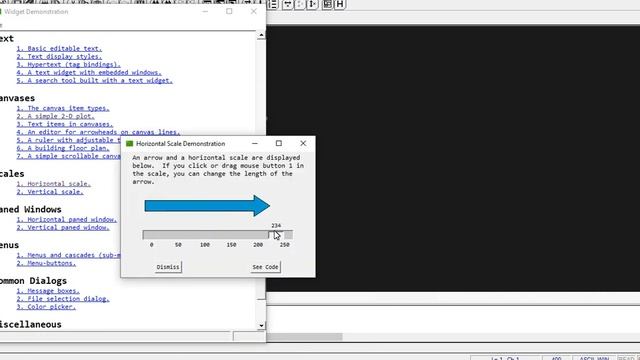Open 'A building floor plan' demo link
Image resolution: width=640 pixels, height=360 pixels.
pos(63,148)
